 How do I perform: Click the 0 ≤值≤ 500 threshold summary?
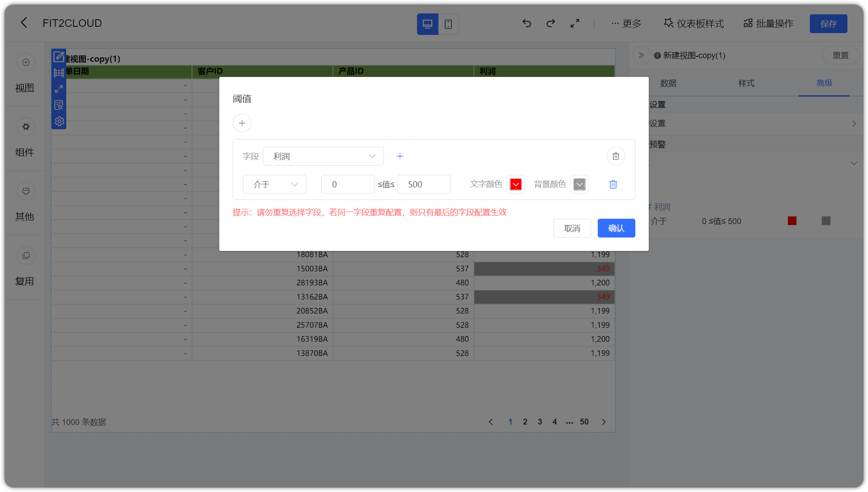pyautogui.click(x=721, y=221)
